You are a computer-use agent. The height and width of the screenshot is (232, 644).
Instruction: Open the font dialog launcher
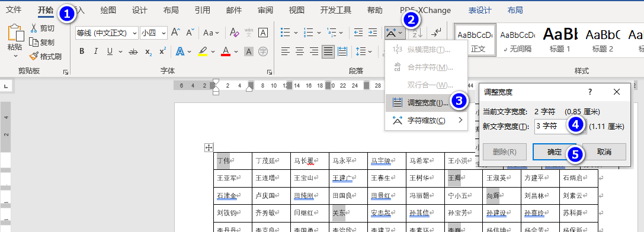(x=270, y=72)
